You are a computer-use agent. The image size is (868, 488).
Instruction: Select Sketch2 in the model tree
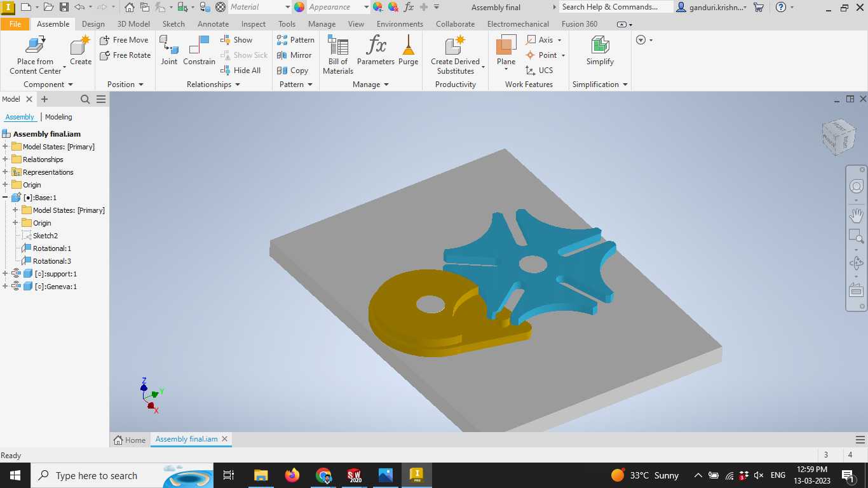click(x=45, y=236)
